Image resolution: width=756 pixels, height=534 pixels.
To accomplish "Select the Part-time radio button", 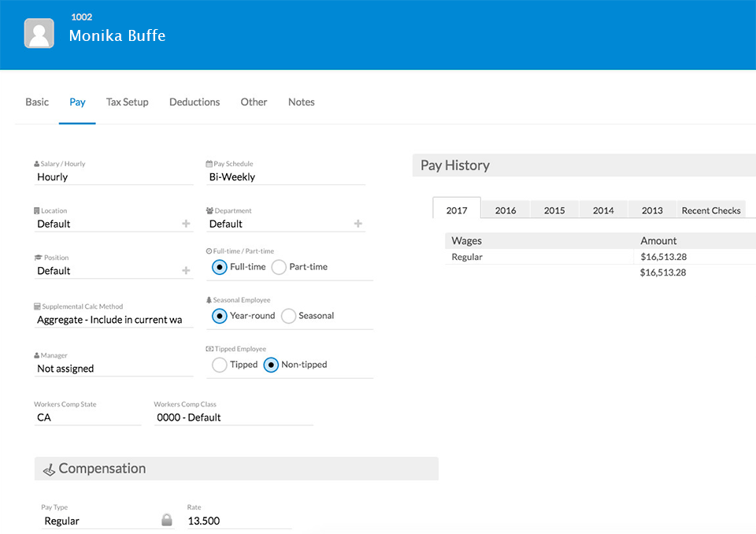I will coord(279,267).
